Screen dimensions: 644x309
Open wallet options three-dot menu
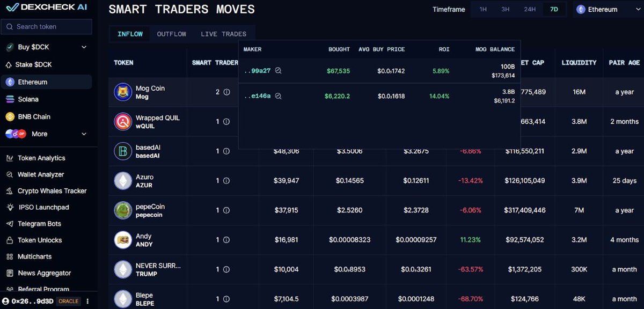click(87, 301)
